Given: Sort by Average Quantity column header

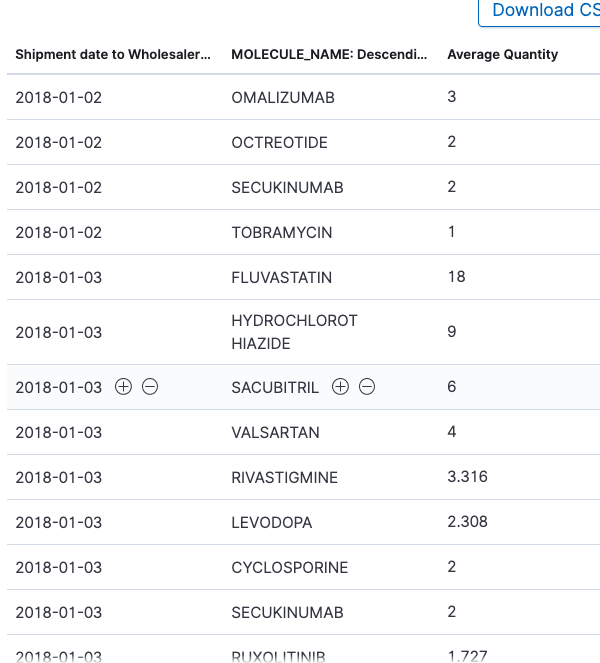Looking at the screenshot, I should point(503,55).
